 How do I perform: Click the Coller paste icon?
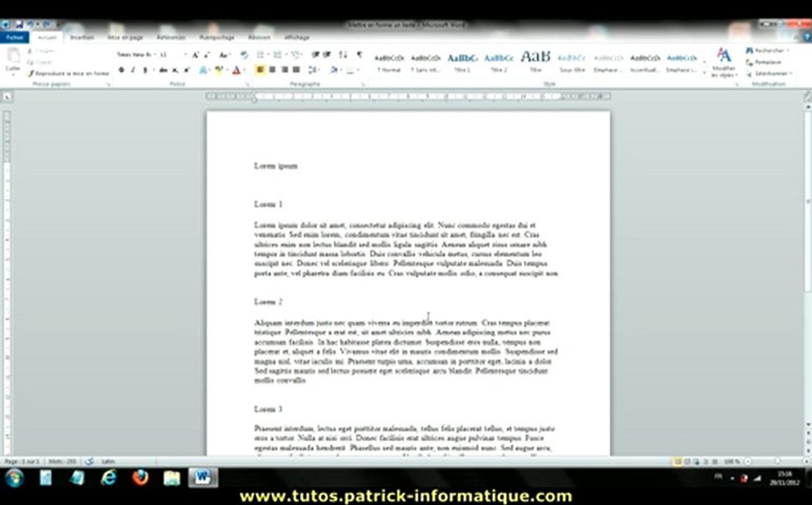[13, 56]
